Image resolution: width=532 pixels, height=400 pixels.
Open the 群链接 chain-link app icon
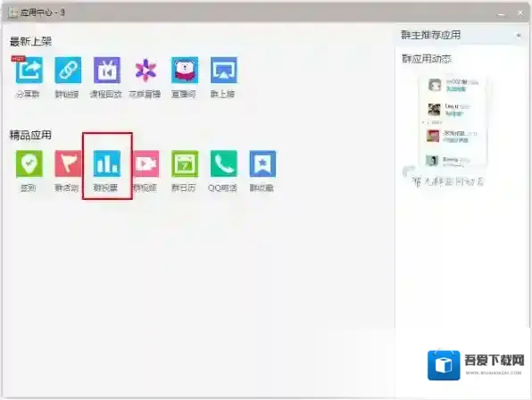[68, 71]
